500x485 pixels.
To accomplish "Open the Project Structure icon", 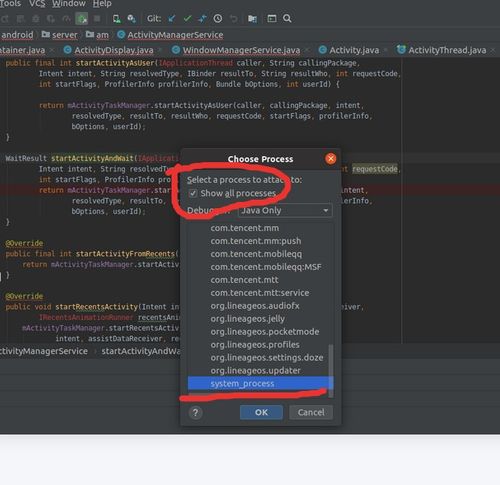I will pos(252,19).
